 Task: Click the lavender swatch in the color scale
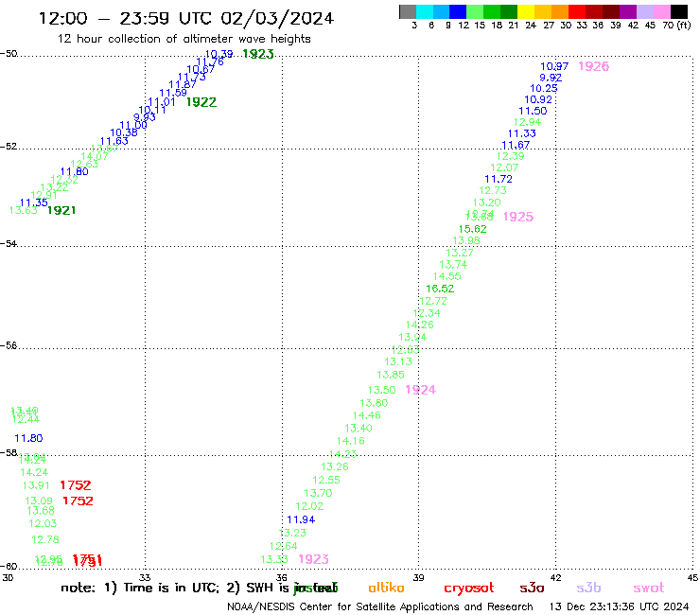point(645,11)
